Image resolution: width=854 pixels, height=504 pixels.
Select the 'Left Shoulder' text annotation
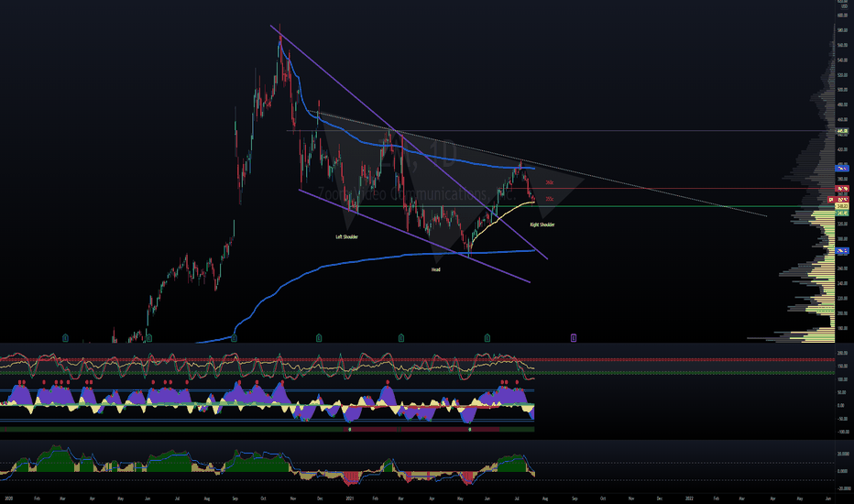346,237
